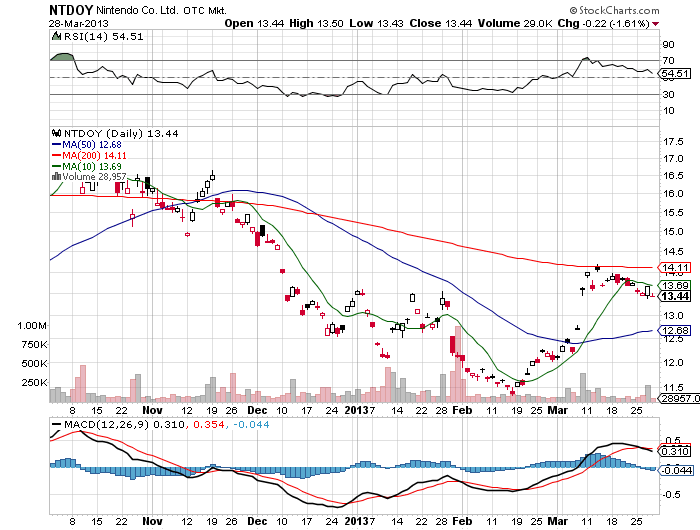Click the 17.5 price axis label
This screenshot has height=530, width=700.
click(x=673, y=142)
